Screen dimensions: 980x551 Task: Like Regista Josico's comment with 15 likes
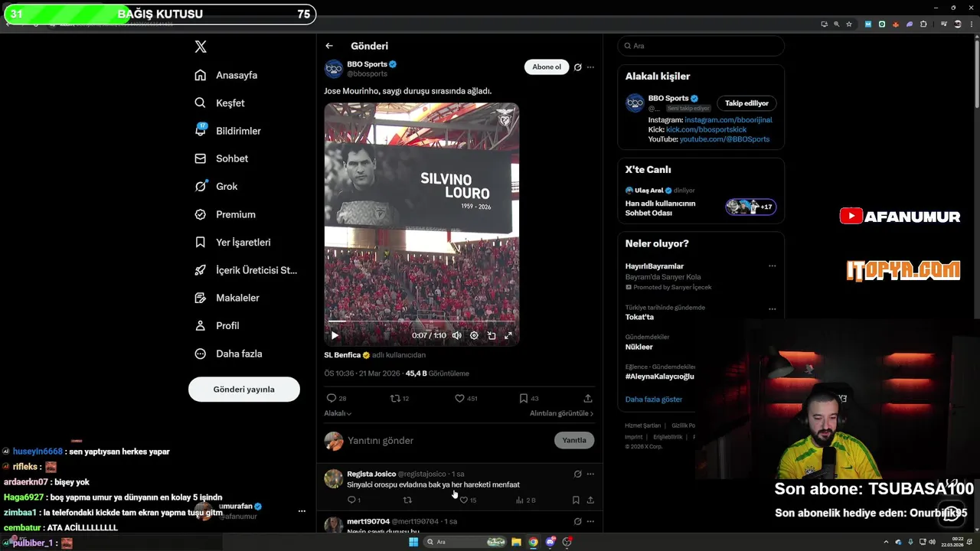point(468,500)
